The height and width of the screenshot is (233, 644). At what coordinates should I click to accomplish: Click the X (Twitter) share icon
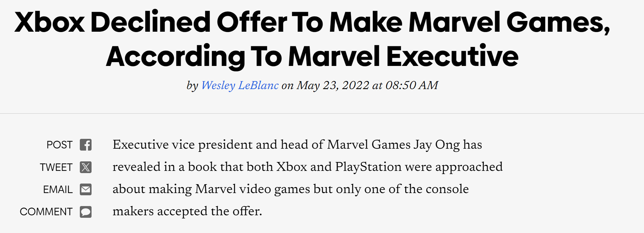86,167
